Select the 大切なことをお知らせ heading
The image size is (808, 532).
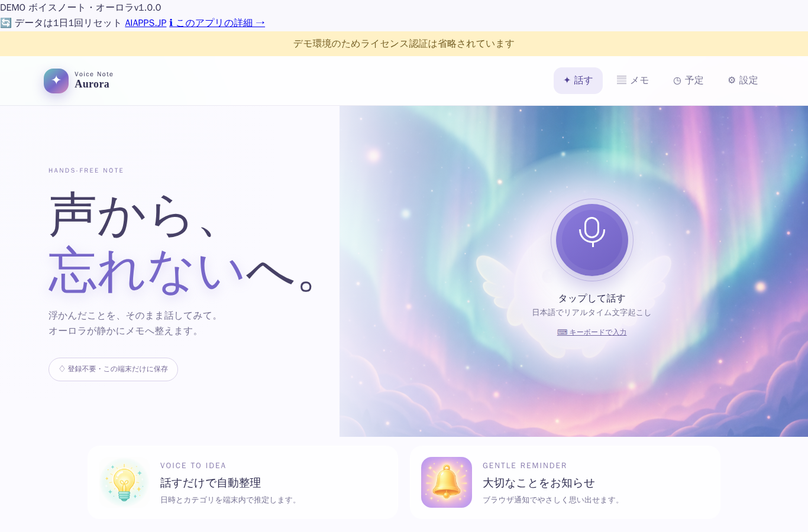539,483
